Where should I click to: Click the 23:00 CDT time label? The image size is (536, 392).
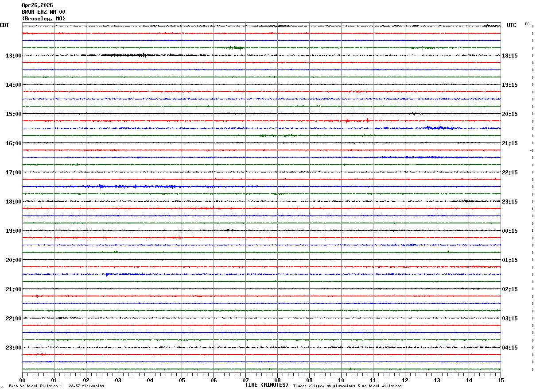click(13, 348)
